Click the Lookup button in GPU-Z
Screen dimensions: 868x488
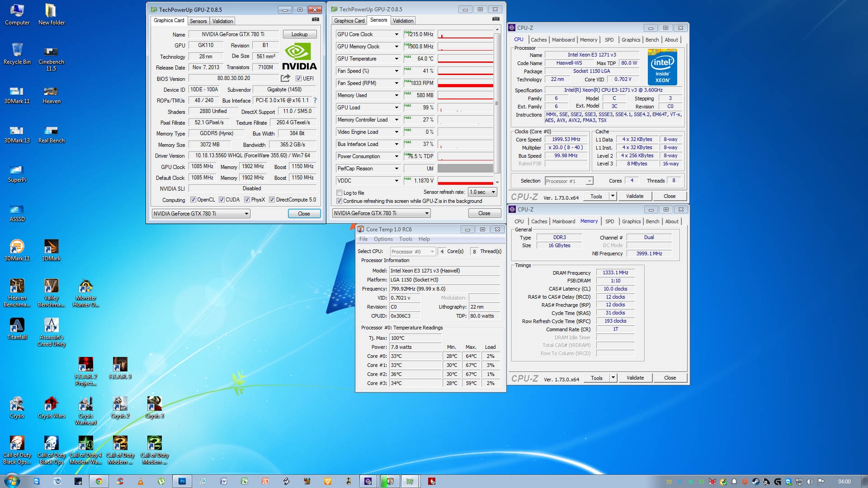(299, 34)
